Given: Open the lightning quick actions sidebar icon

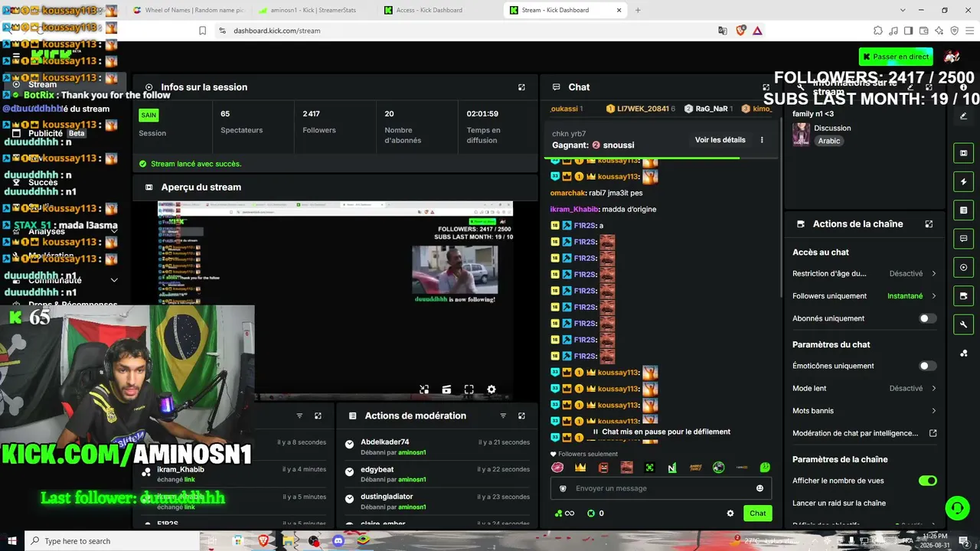Looking at the screenshot, I should click(963, 181).
